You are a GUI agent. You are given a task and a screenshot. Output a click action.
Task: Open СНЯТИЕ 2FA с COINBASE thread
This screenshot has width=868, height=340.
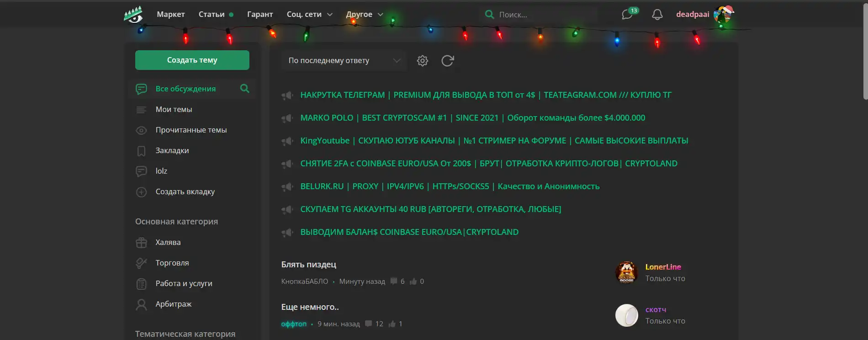489,164
